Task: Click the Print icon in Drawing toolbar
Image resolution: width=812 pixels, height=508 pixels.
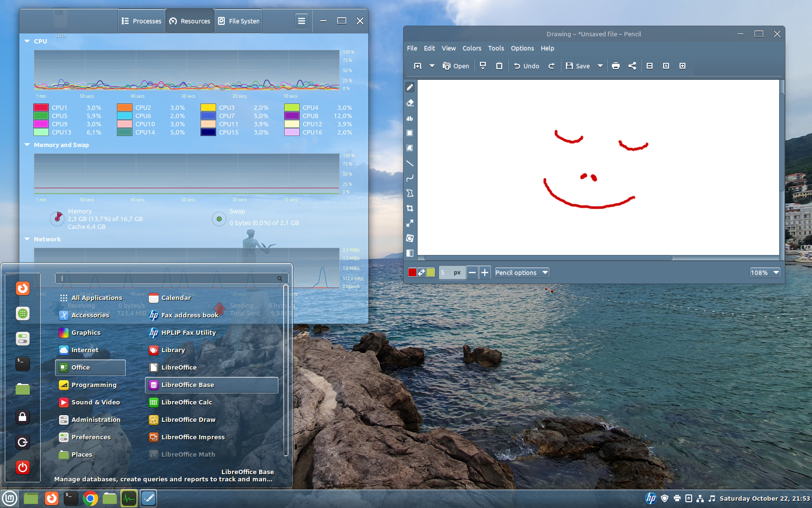Action: (x=616, y=66)
